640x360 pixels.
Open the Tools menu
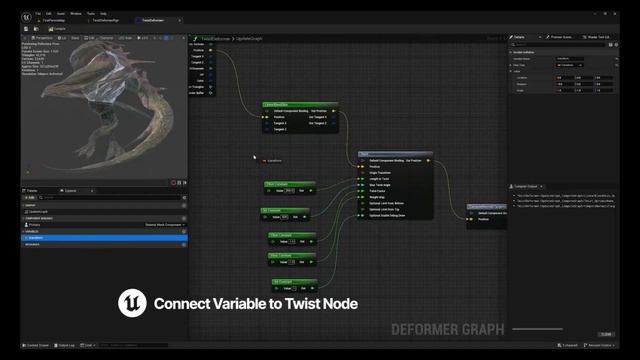click(91, 13)
